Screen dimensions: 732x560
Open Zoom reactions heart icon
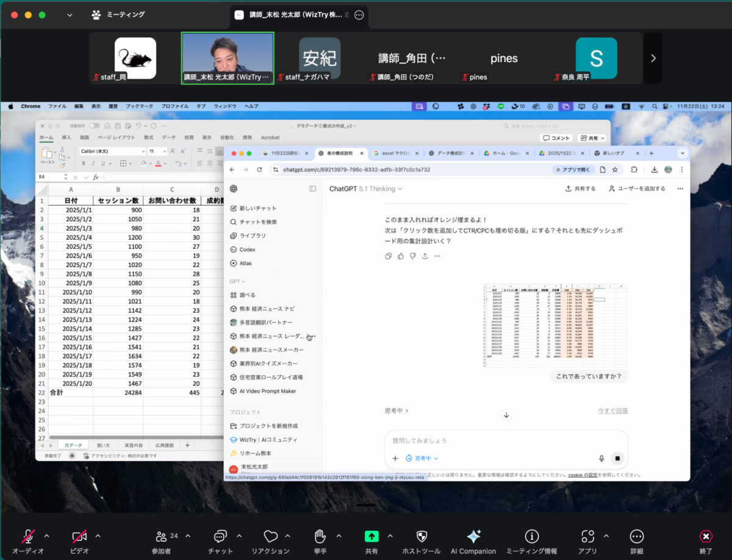pyautogui.click(x=271, y=536)
